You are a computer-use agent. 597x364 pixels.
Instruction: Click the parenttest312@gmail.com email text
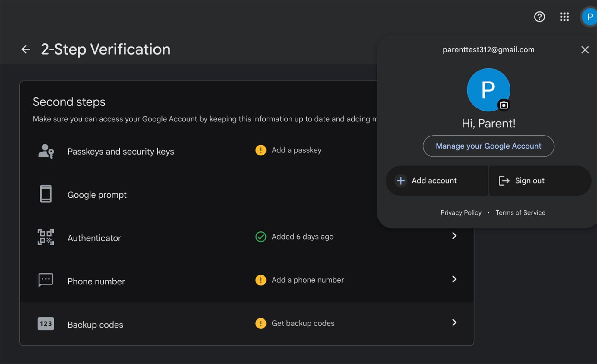(488, 50)
